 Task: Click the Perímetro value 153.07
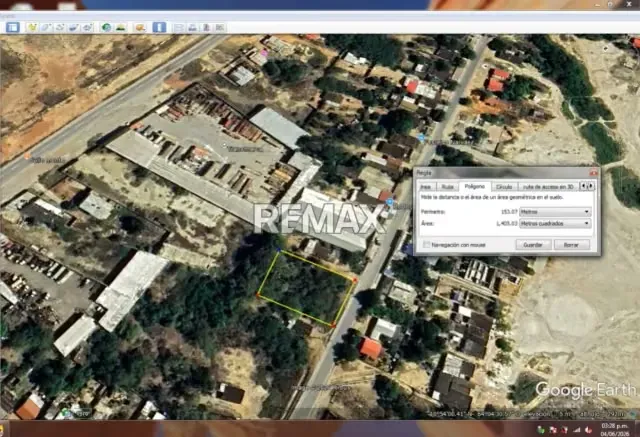(509, 212)
